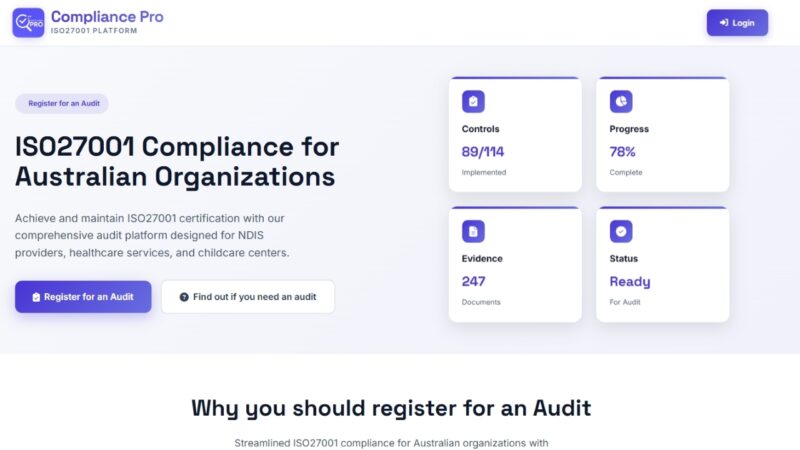This screenshot has width=800, height=450.
Task: Click the Progress pie chart icon
Action: coord(621,101)
